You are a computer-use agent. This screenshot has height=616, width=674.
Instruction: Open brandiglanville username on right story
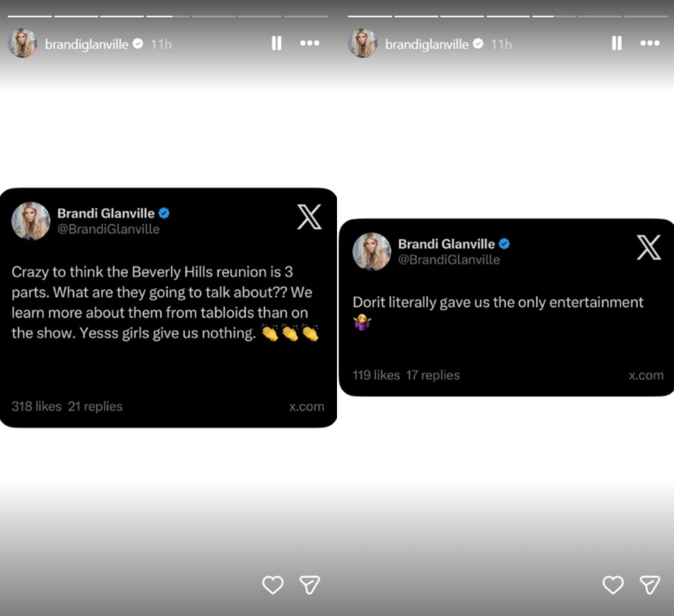(427, 44)
